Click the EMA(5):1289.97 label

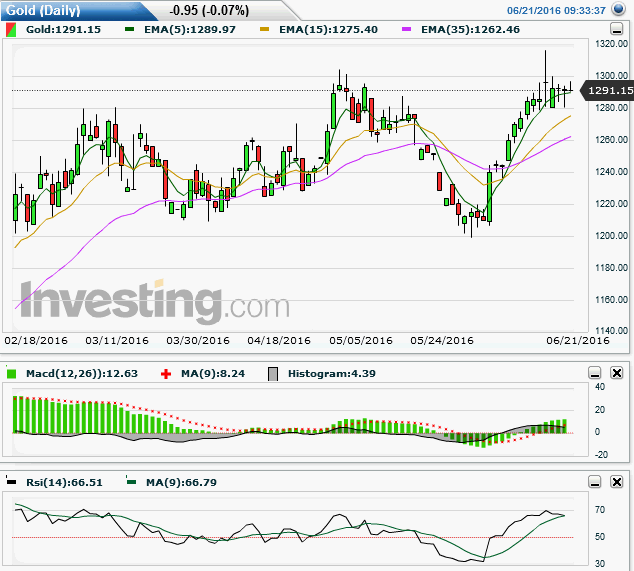coord(190,30)
